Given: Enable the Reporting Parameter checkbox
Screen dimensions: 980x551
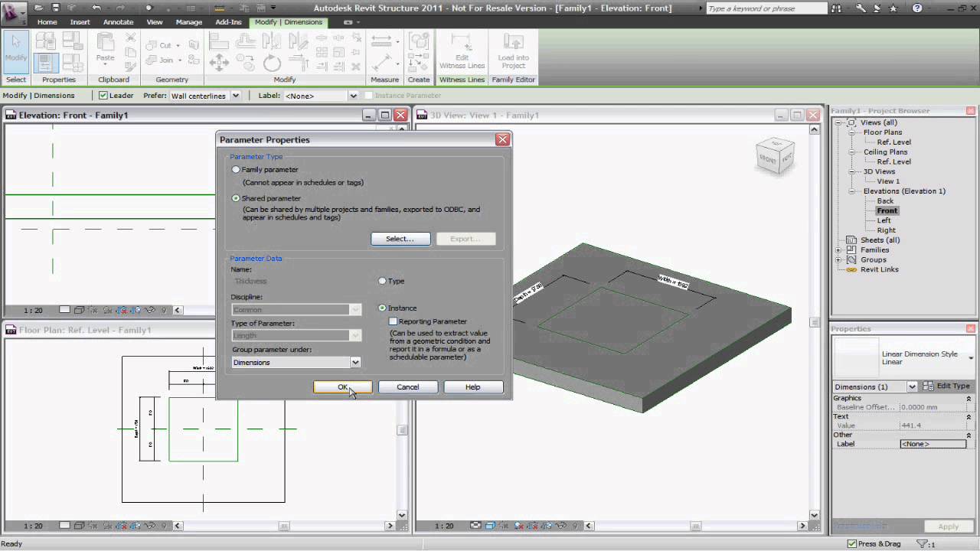Looking at the screenshot, I should tap(394, 321).
